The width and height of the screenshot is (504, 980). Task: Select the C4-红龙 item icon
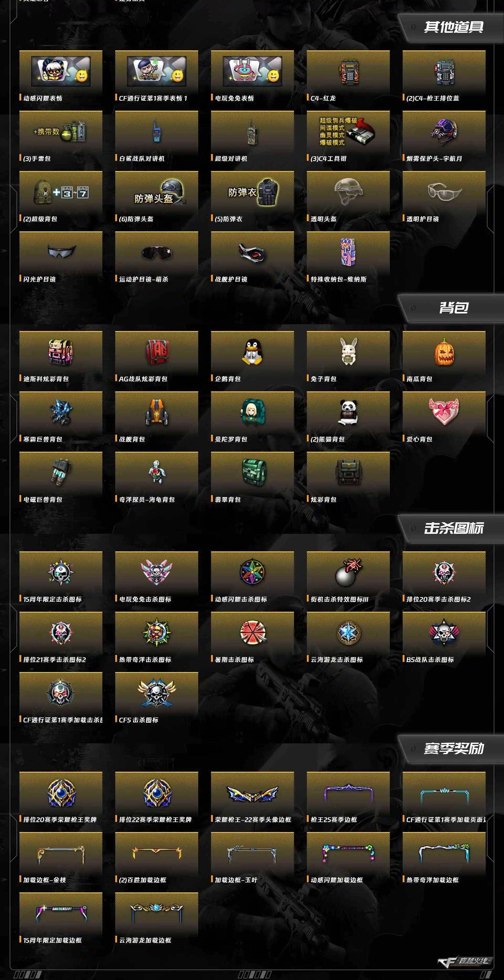point(348,72)
